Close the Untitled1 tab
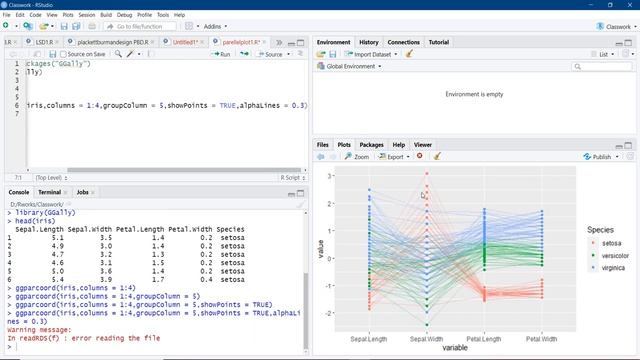 coord(202,42)
